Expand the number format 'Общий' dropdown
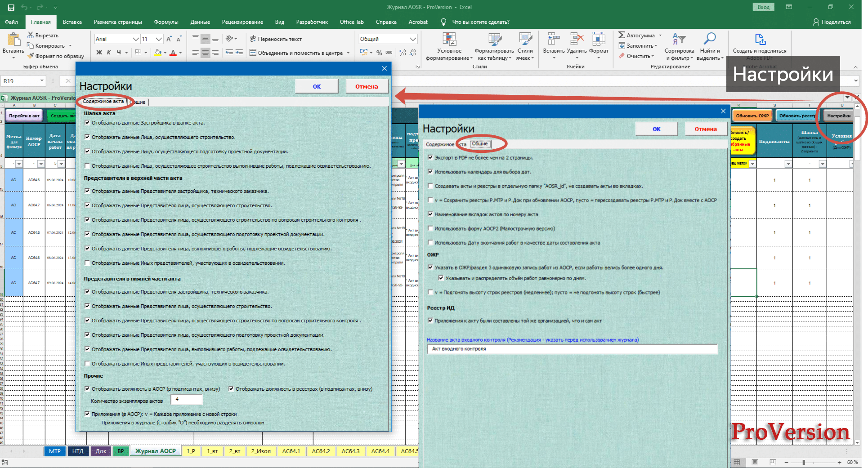The height and width of the screenshot is (468, 868). tap(413, 39)
